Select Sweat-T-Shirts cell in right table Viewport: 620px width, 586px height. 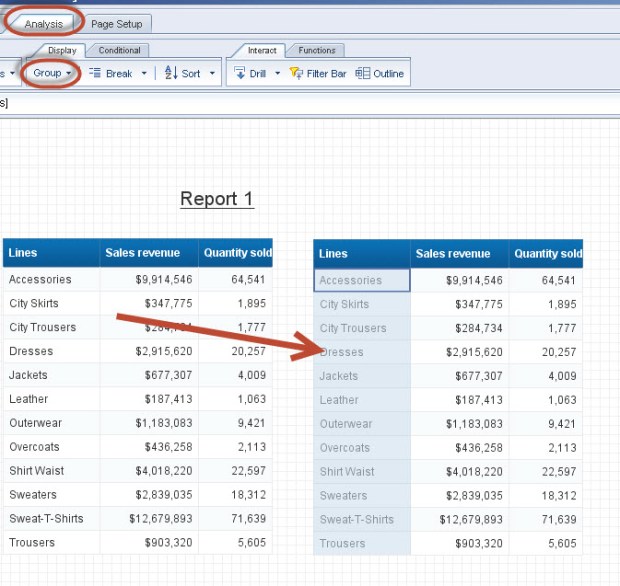362,519
